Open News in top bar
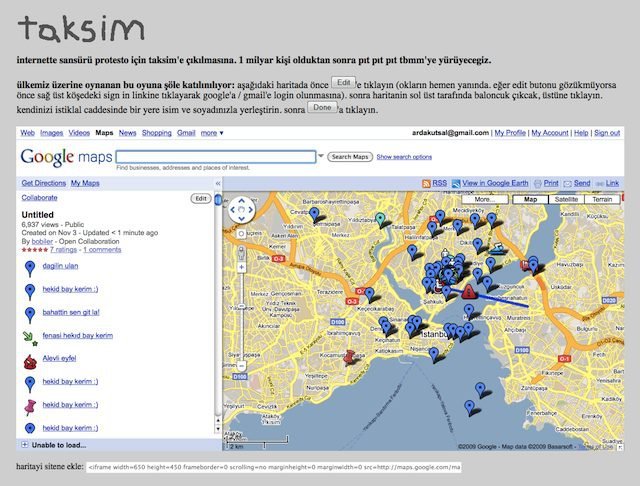The height and width of the screenshot is (486, 640). click(127, 133)
